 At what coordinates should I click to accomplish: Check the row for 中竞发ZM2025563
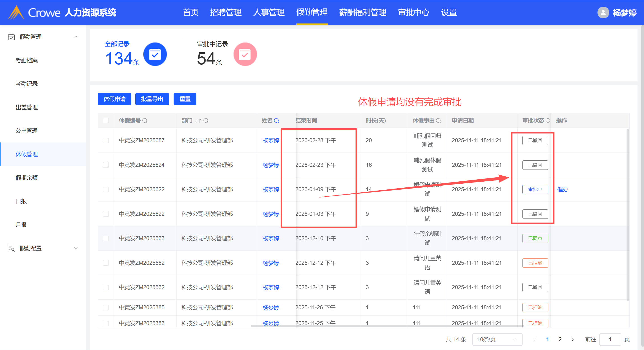tap(106, 238)
